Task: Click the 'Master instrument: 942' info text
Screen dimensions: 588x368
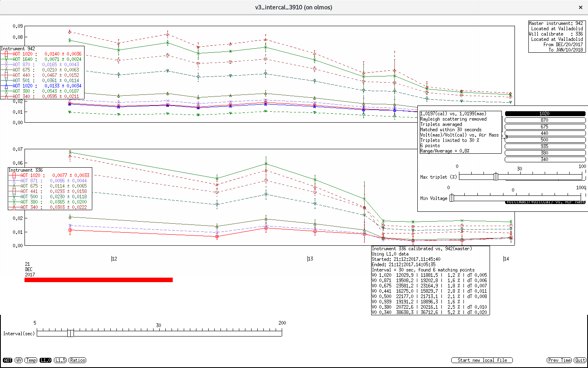Action: coord(556,23)
